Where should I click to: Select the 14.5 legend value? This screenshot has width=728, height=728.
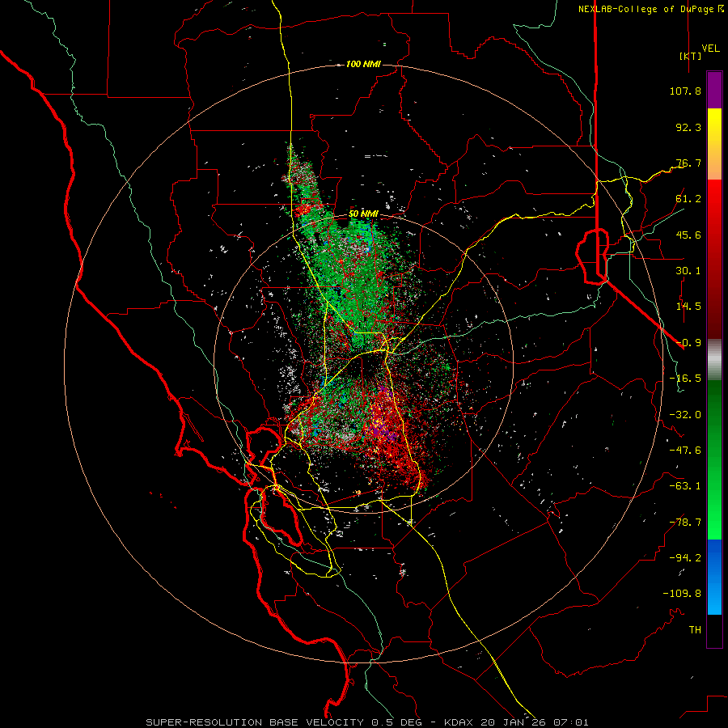[688, 307]
